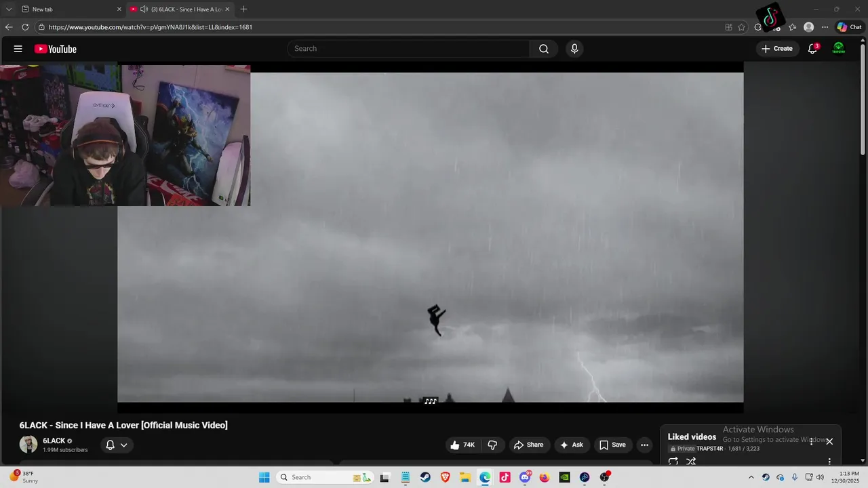The height and width of the screenshot is (488, 868).
Task: Show hidden system tray icons
Action: click(x=751, y=477)
